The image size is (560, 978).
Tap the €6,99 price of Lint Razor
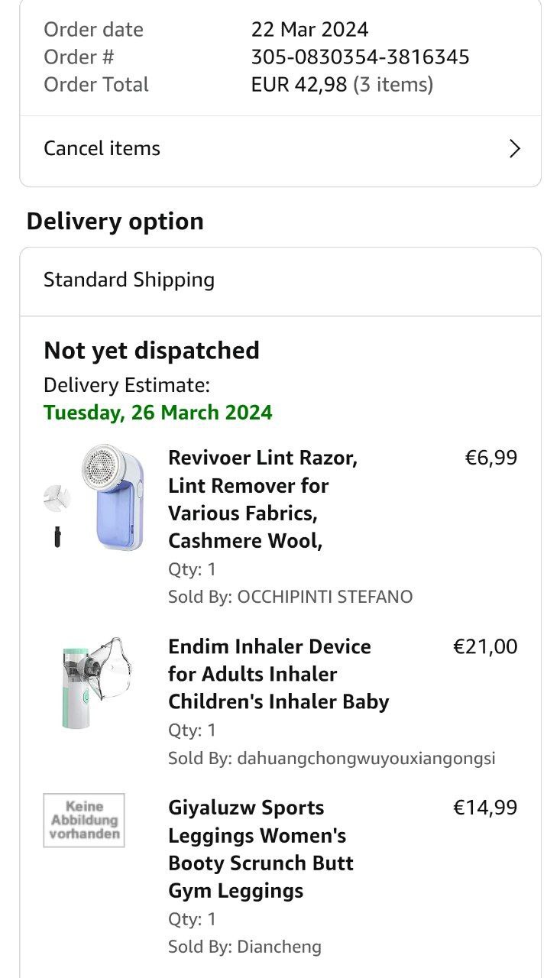pos(490,458)
